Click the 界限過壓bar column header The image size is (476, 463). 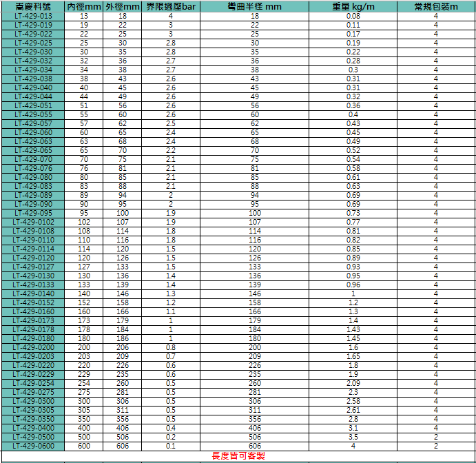coord(171,7)
